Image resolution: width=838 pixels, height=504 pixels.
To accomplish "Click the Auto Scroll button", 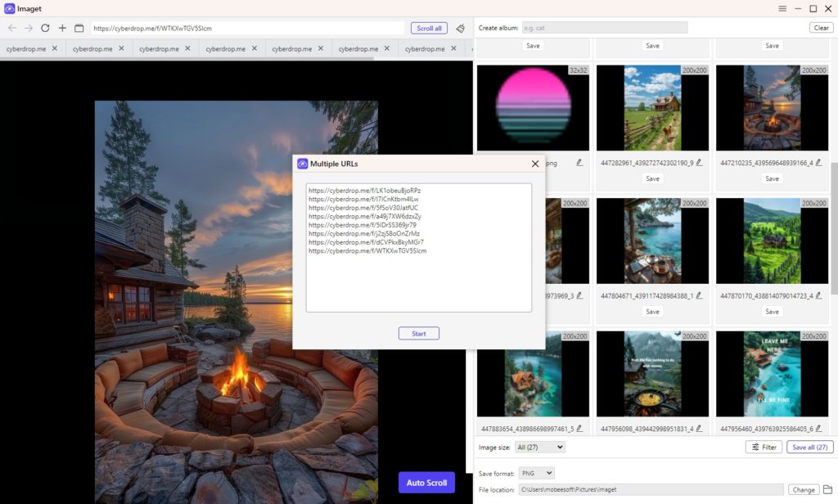I will [426, 482].
